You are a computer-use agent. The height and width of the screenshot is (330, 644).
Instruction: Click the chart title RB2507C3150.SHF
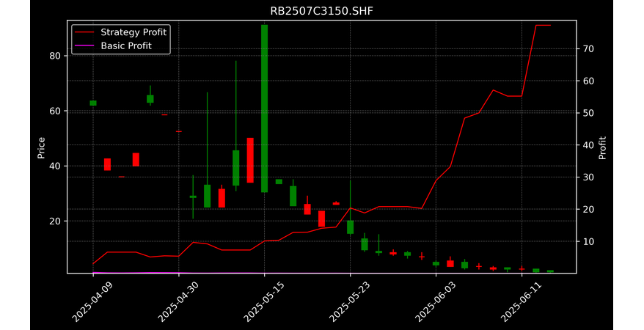click(x=321, y=11)
